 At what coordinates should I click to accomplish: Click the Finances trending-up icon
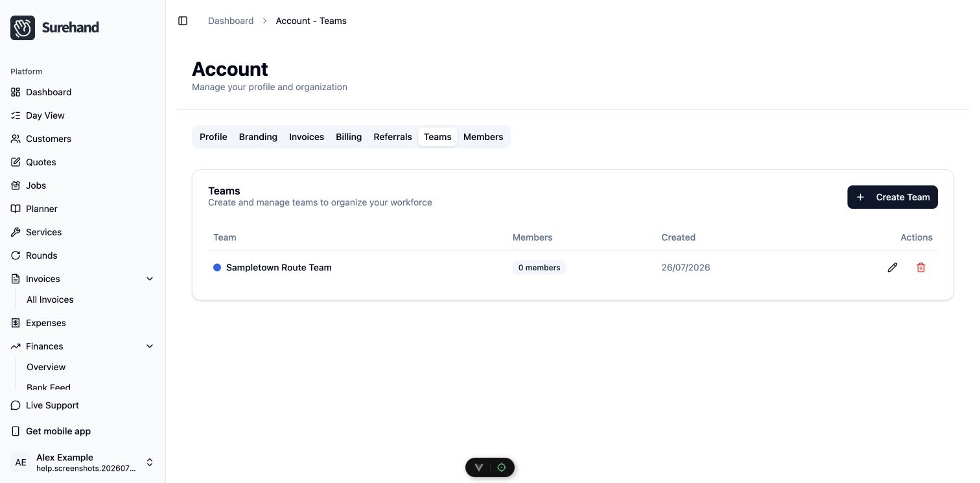(x=16, y=346)
